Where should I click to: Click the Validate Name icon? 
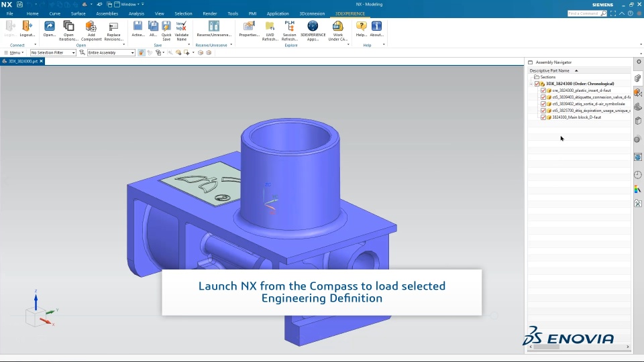point(181,26)
